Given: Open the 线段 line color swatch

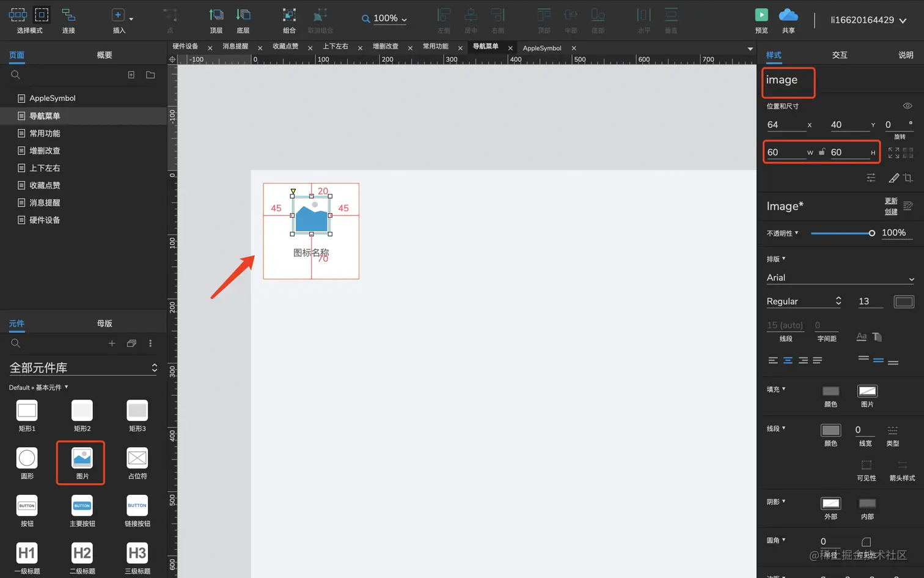Looking at the screenshot, I should coord(831,430).
